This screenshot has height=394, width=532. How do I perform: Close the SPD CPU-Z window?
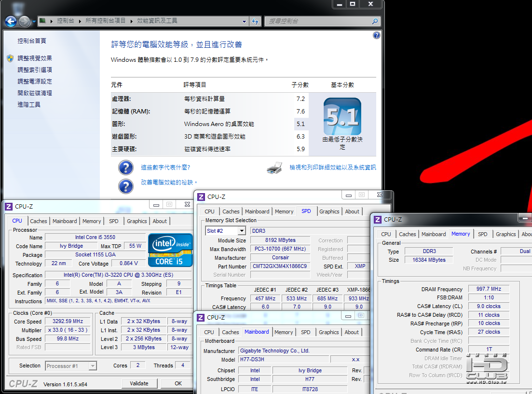click(x=380, y=195)
